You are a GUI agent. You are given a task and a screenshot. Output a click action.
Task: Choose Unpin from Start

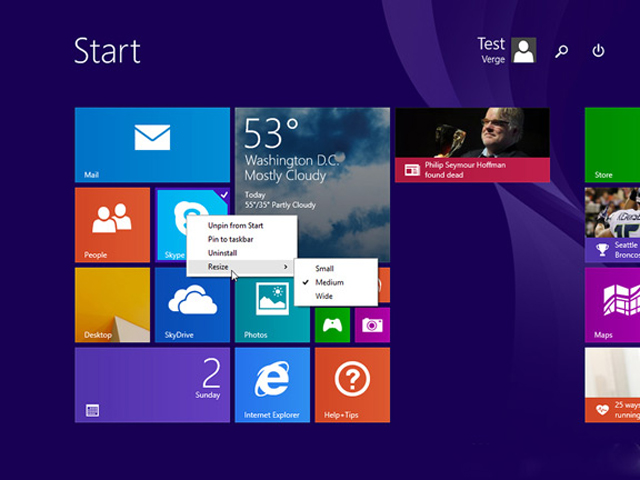coord(242,225)
